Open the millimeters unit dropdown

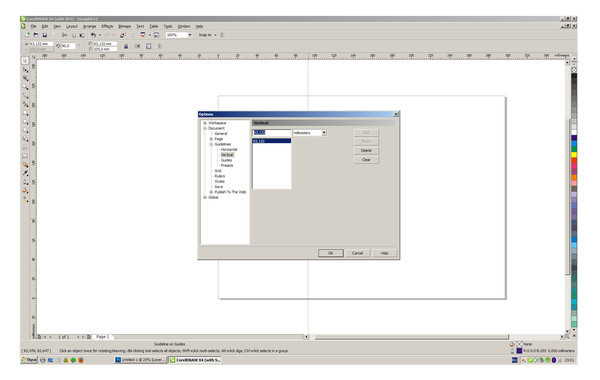pyautogui.click(x=324, y=133)
